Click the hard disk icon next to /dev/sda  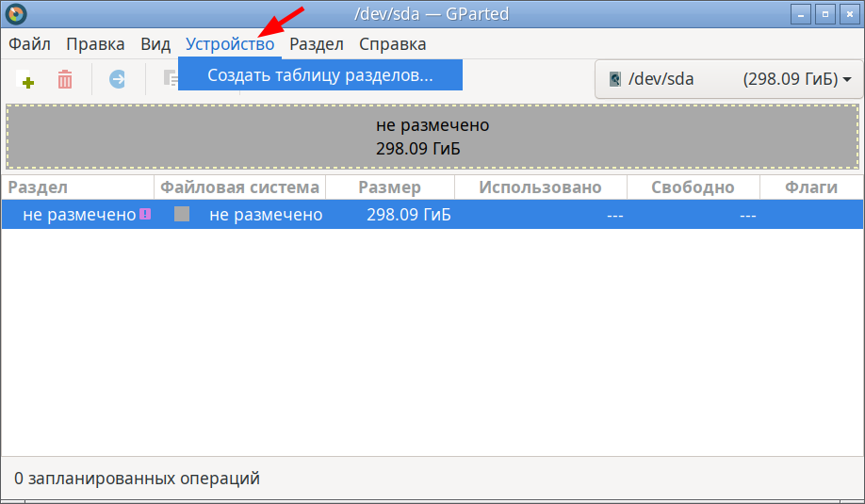coord(615,79)
